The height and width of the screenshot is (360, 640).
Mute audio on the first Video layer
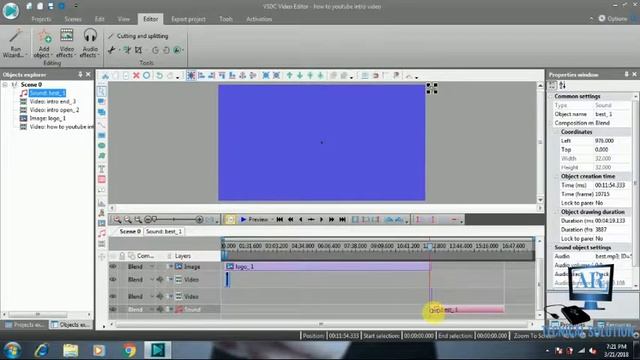coord(160,280)
